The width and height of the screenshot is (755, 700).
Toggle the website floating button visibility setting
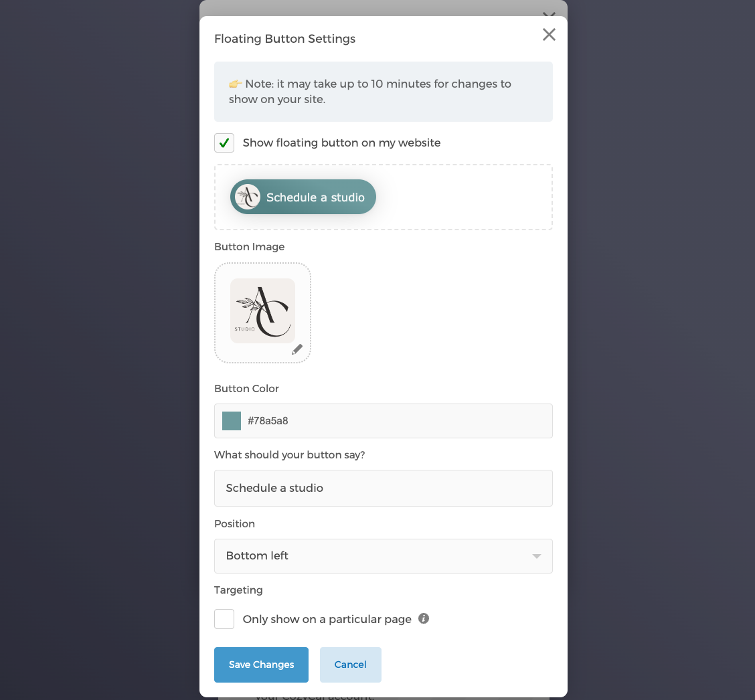(224, 143)
